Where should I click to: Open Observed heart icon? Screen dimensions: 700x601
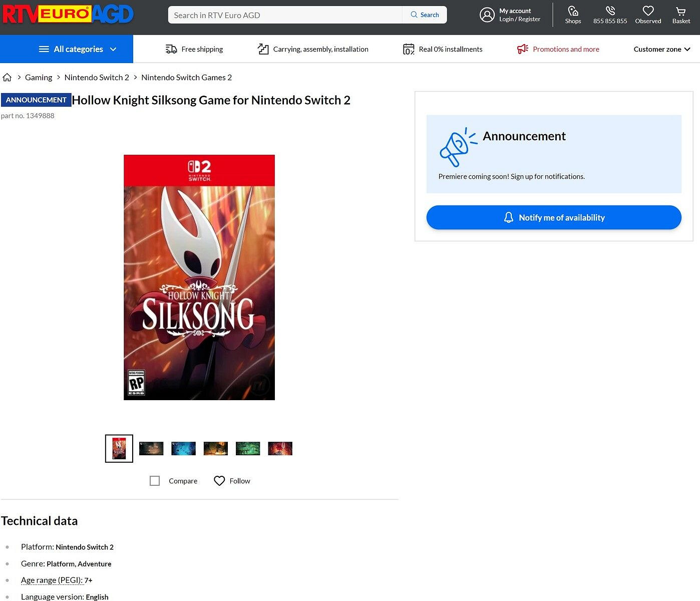pos(648,11)
